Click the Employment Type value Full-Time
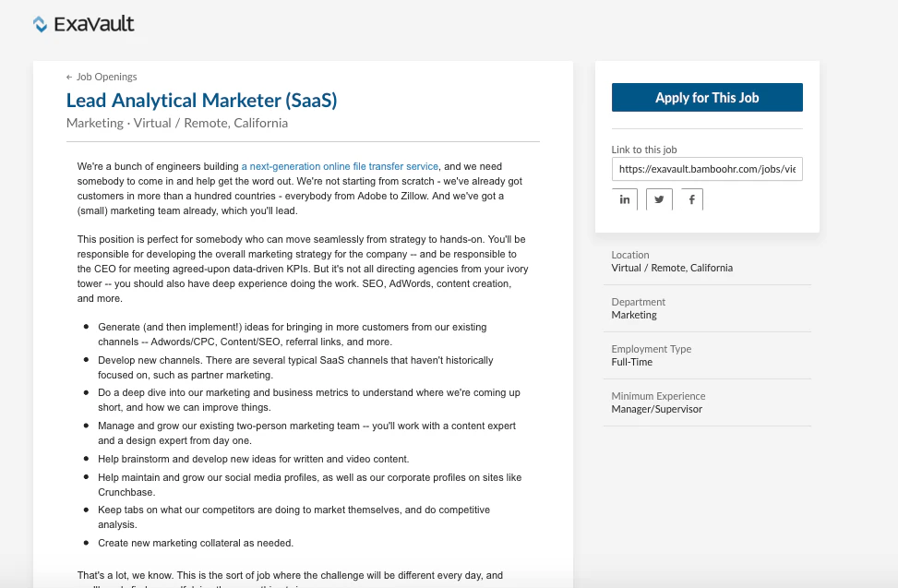 click(x=631, y=362)
